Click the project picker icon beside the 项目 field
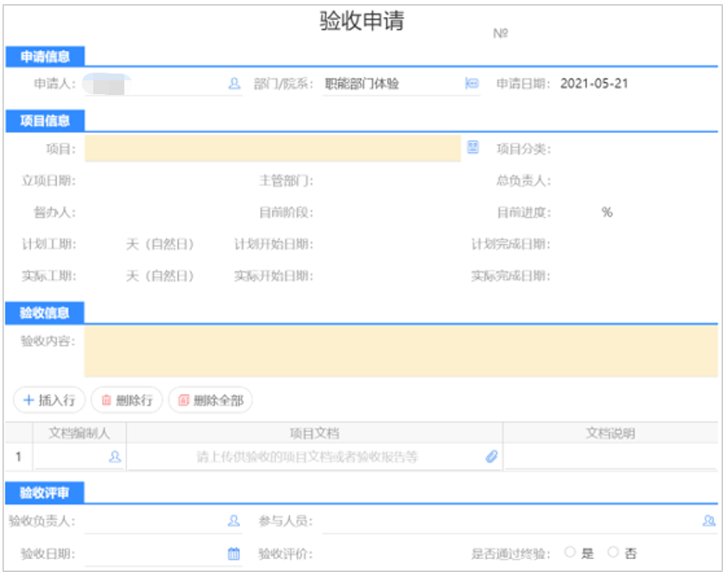 point(472,147)
